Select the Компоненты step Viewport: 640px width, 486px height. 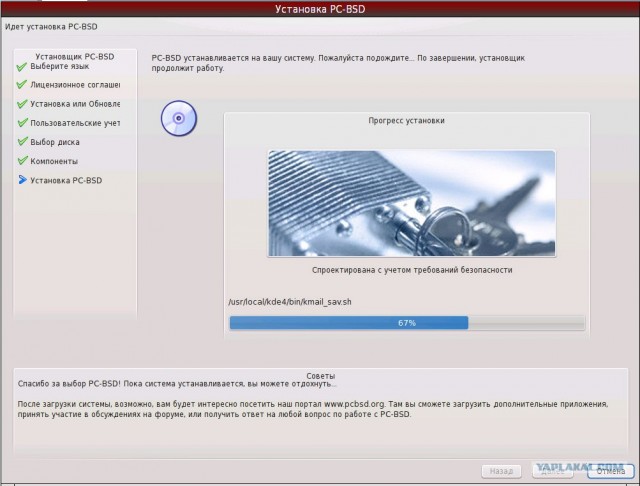[x=54, y=161]
